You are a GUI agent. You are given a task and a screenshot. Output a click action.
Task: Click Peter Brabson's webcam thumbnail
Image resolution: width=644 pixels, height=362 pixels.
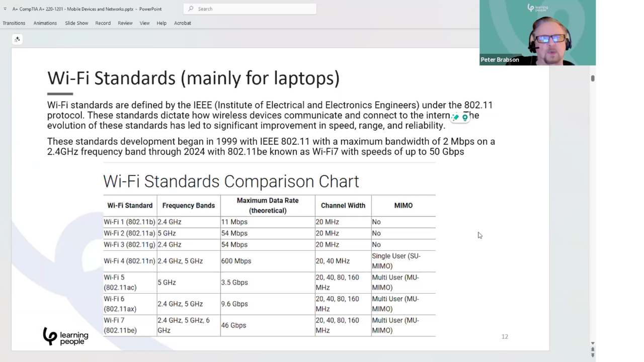click(x=537, y=33)
